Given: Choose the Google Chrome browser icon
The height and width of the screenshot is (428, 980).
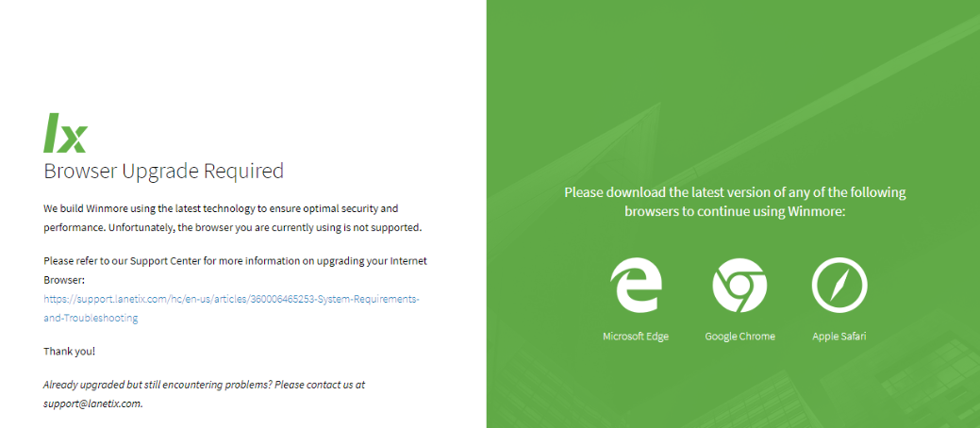Looking at the screenshot, I should point(739,286).
